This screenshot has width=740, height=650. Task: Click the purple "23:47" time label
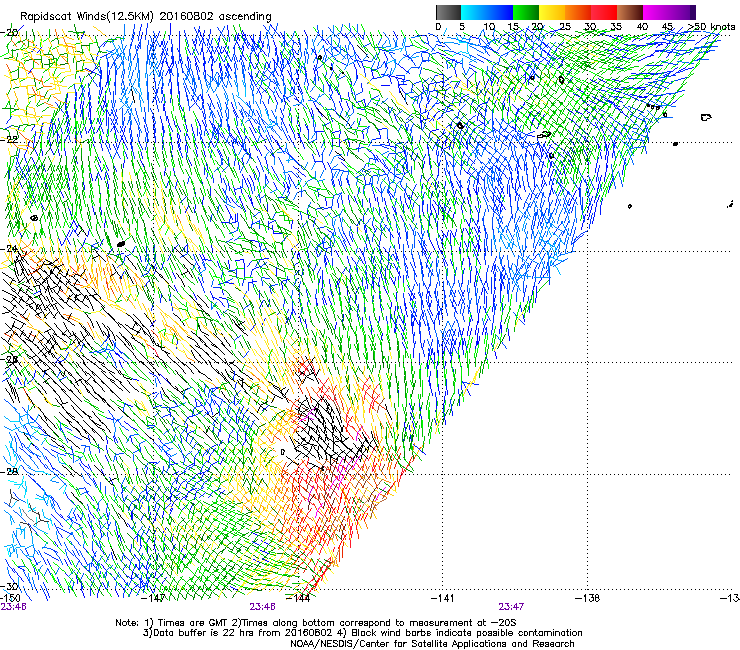[511, 607]
